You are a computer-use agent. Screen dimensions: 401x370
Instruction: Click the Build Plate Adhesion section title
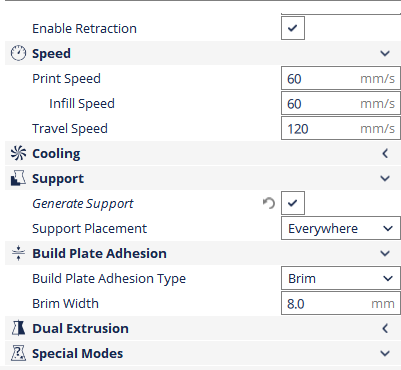pos(99,253)
